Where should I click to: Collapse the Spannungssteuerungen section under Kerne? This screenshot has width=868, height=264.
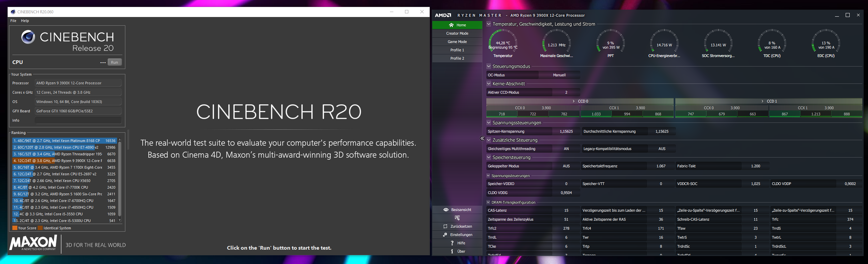click(489, 123)
